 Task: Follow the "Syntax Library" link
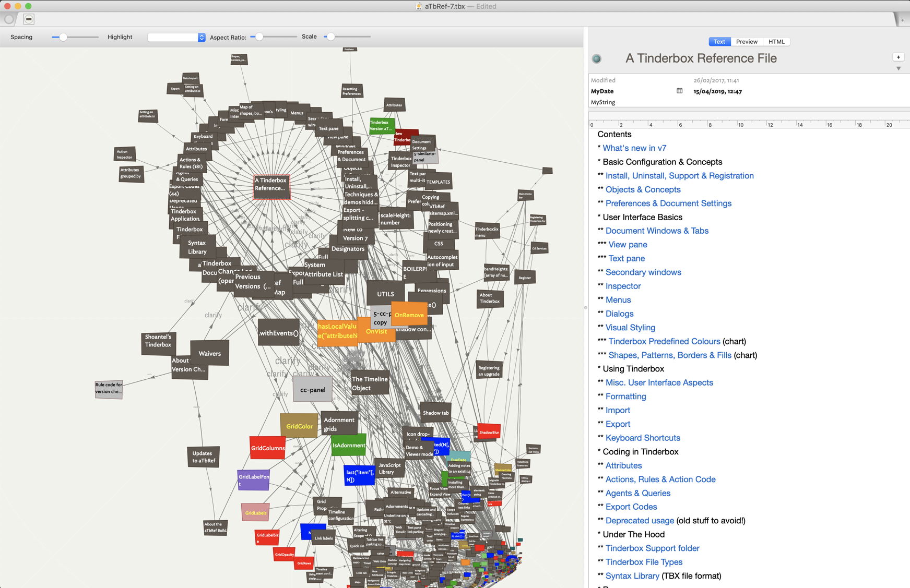632,576
